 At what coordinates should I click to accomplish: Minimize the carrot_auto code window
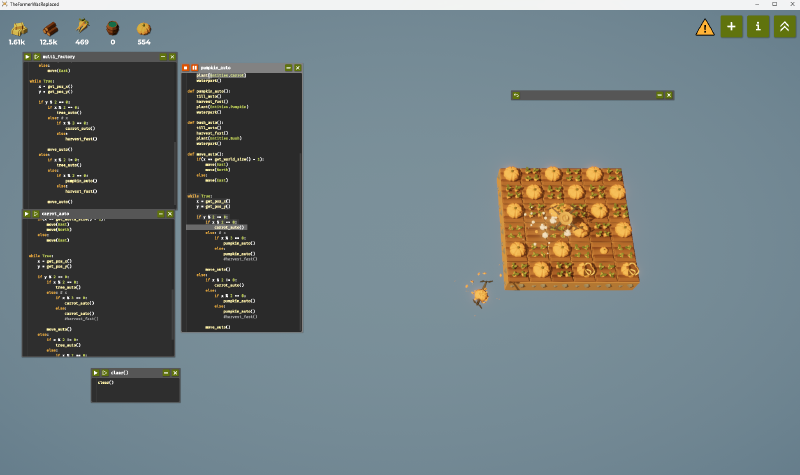[163, 214]
